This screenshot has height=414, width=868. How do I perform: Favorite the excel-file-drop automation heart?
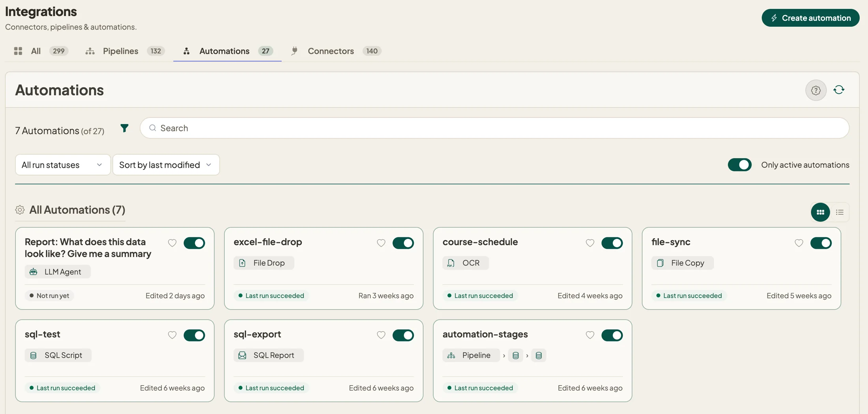click(x=381, y=243)
